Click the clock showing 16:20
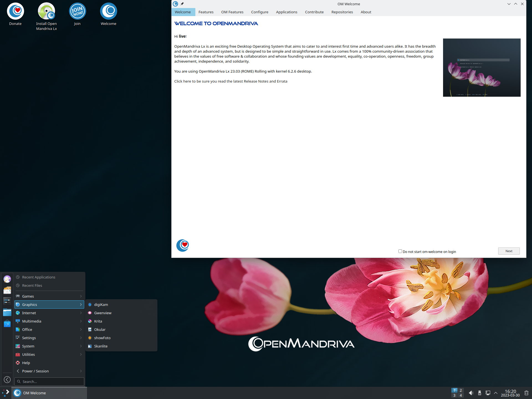The width and height of the screenshot is (532, 399). pos(510,393)
